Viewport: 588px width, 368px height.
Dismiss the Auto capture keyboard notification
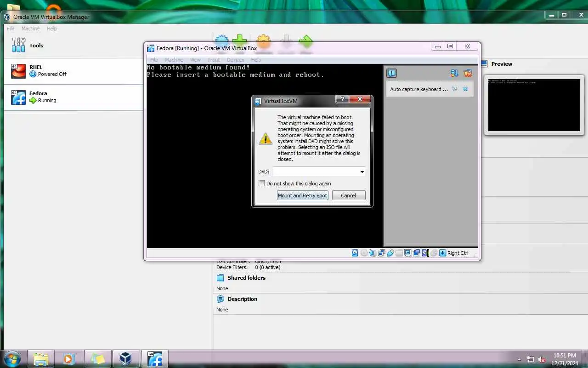point(465,89)
